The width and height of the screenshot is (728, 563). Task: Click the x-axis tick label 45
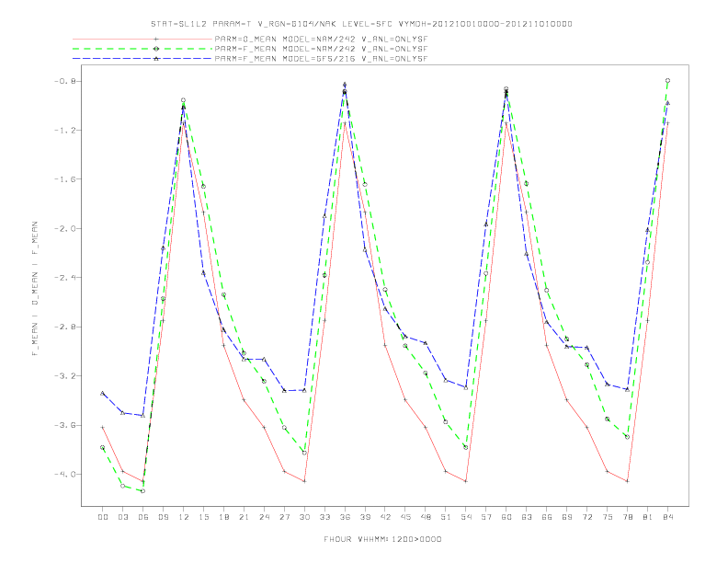click(405, 517)
